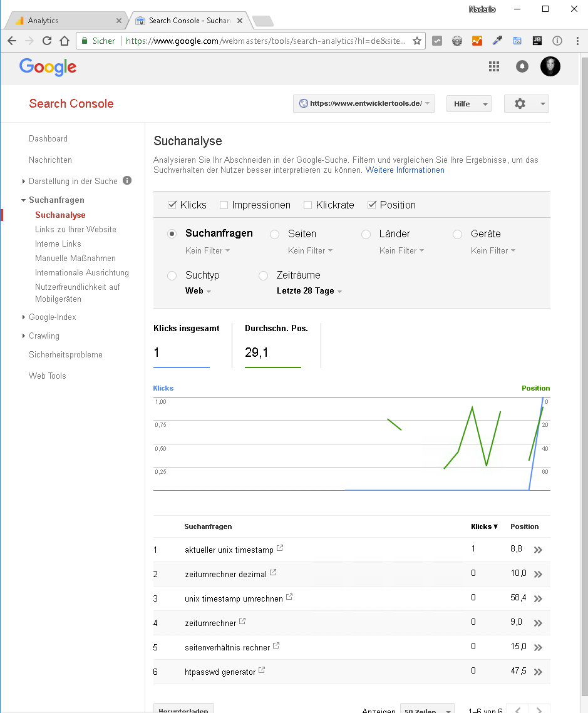Open external link for 'unix timestamp umrechnen'

(289, 597)
